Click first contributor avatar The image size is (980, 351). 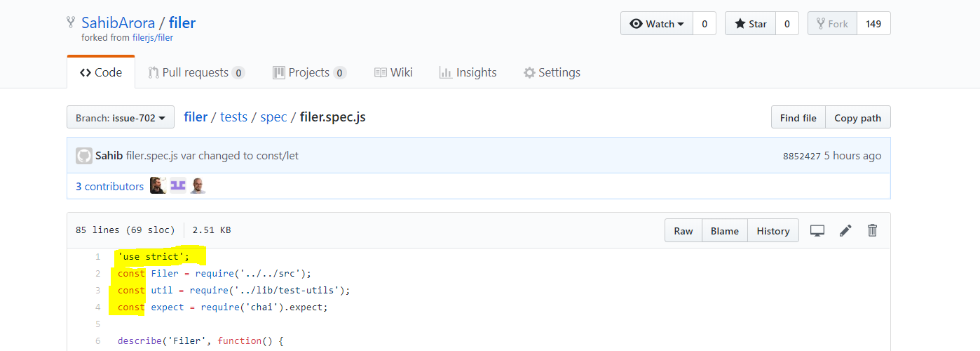click(158, 186)
